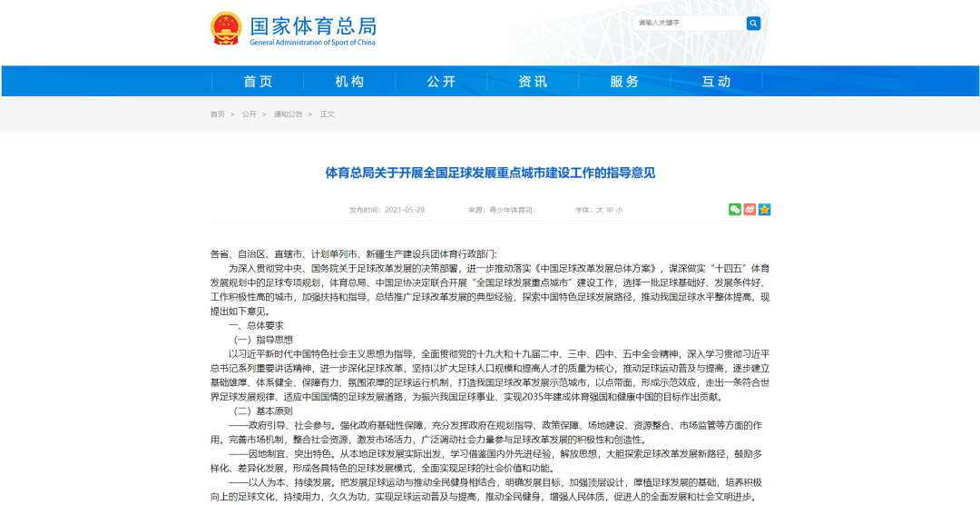The width and height of the screenshot is (980, 505).
Task: Click the heading 一、总体要求
Action: tap(257, 326)
